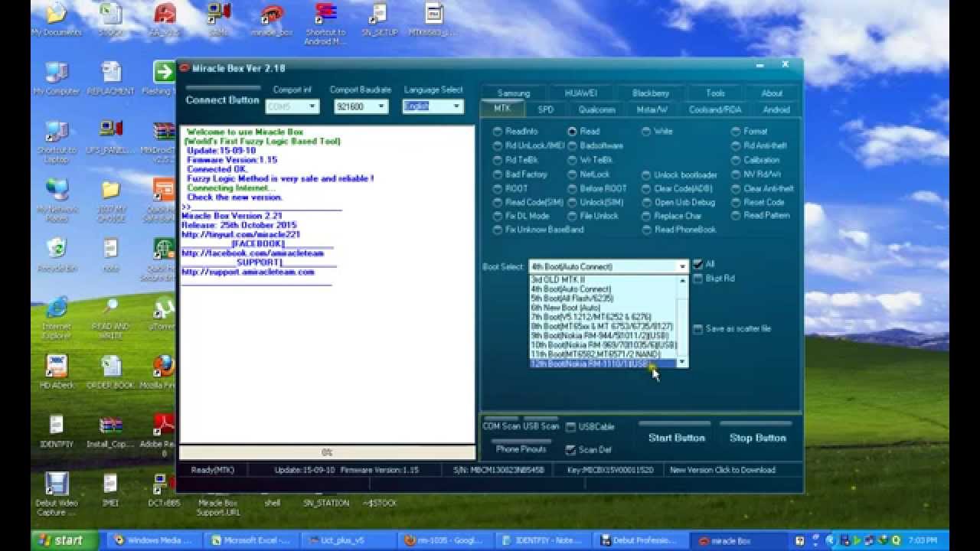The width and height of the screenshot is (980, 551).
Task: Toggle the USBCable checkbox
Action: (571, 427)
